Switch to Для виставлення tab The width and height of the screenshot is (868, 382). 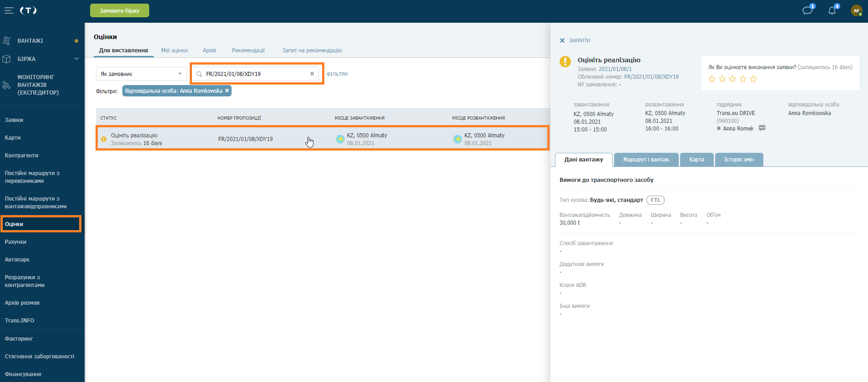coord(124,50)
